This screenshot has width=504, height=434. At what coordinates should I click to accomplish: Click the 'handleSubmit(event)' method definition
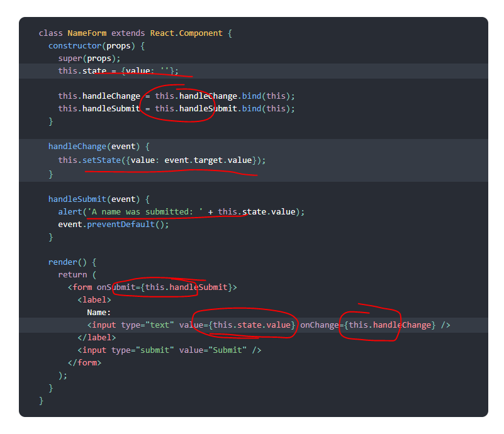click(x=94, y=199)
